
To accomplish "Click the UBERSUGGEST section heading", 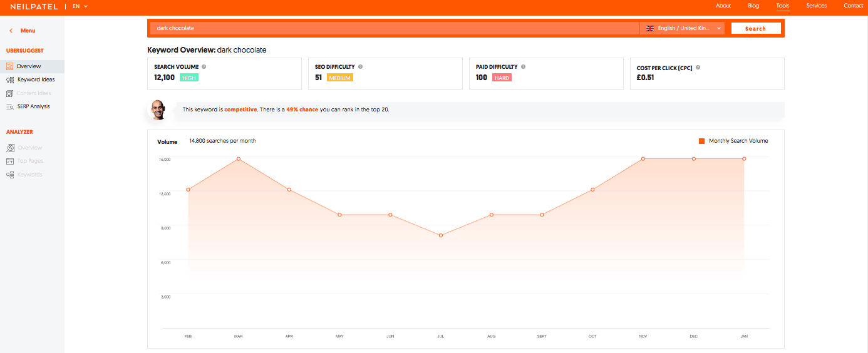I will click(25, 51).
